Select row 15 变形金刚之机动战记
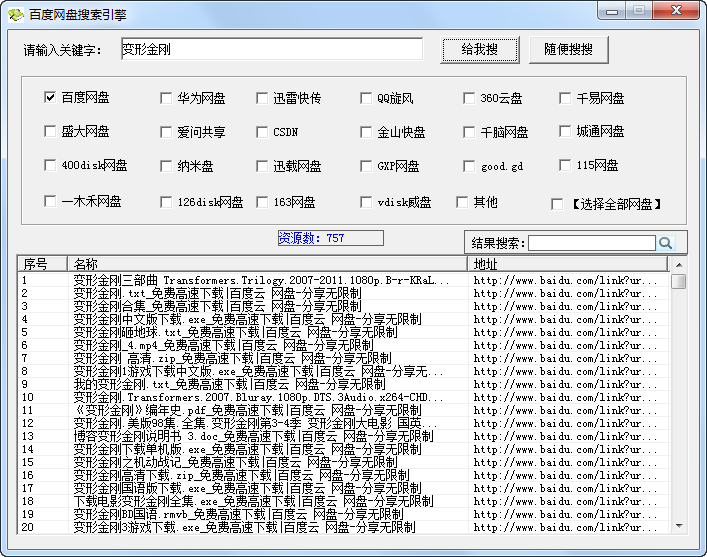707x557 pixels. [343, 462]
